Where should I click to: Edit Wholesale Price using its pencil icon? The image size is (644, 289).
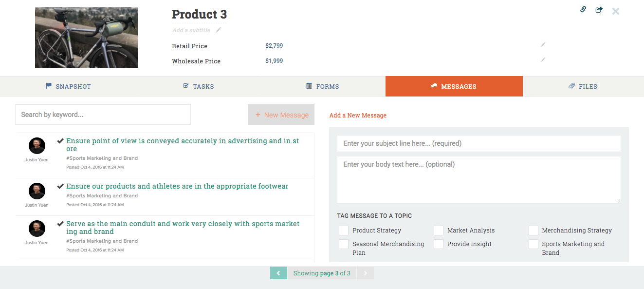pyautogui.click(x=543, y=60)
